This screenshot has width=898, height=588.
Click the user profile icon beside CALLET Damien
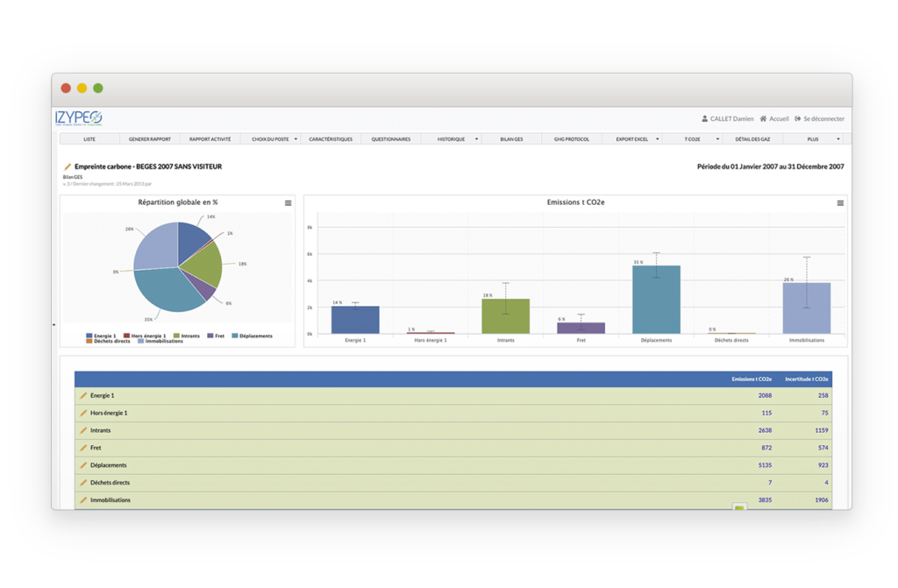tap(704, 119)
